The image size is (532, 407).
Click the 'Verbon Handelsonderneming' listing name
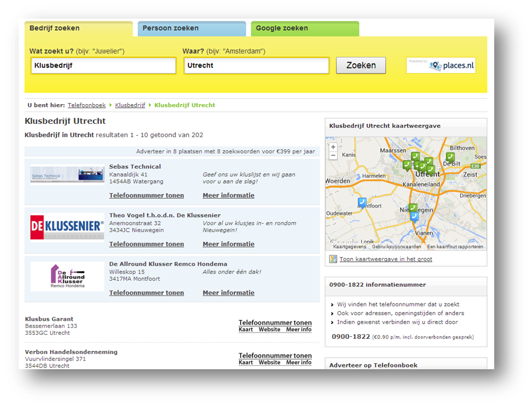click(x=72, y=352)
